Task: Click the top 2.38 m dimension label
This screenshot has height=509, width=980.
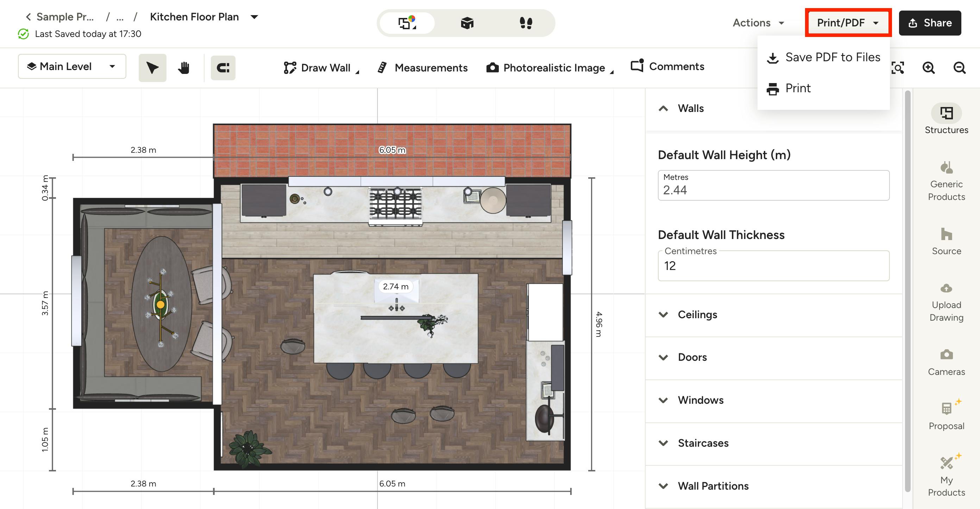Action: [143, 150]
